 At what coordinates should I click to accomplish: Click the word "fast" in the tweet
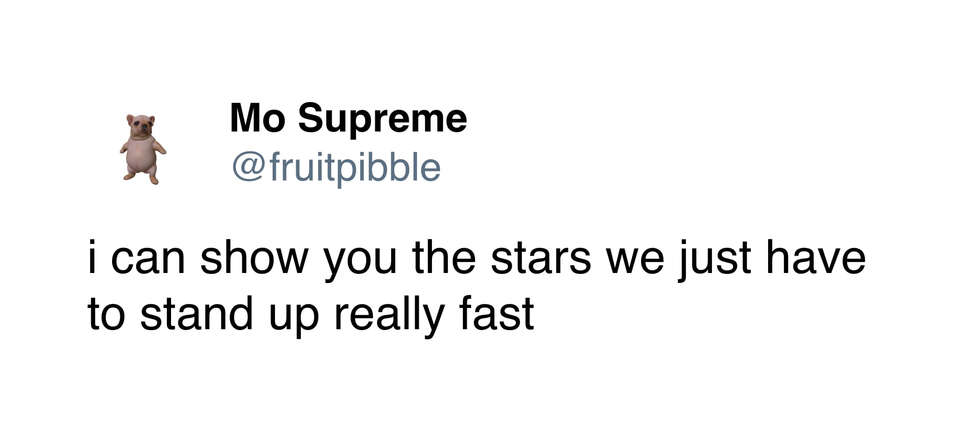(496, 314)
